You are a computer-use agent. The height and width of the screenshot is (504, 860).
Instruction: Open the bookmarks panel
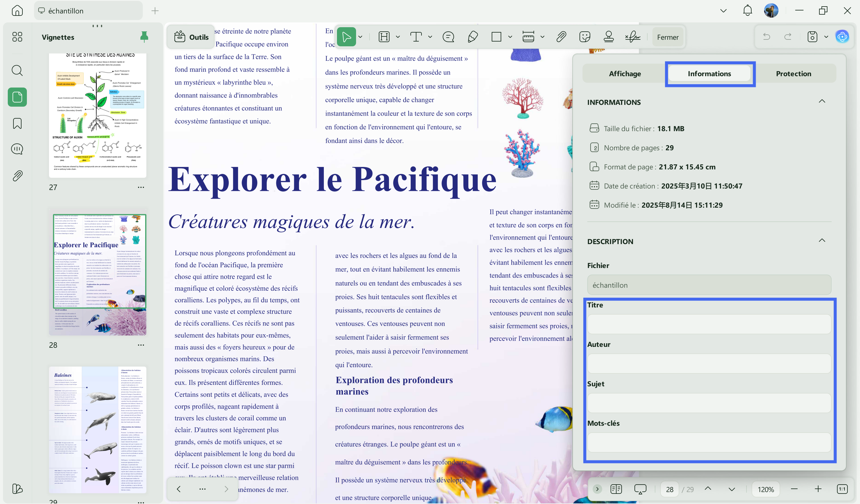(x=17, y=123)
